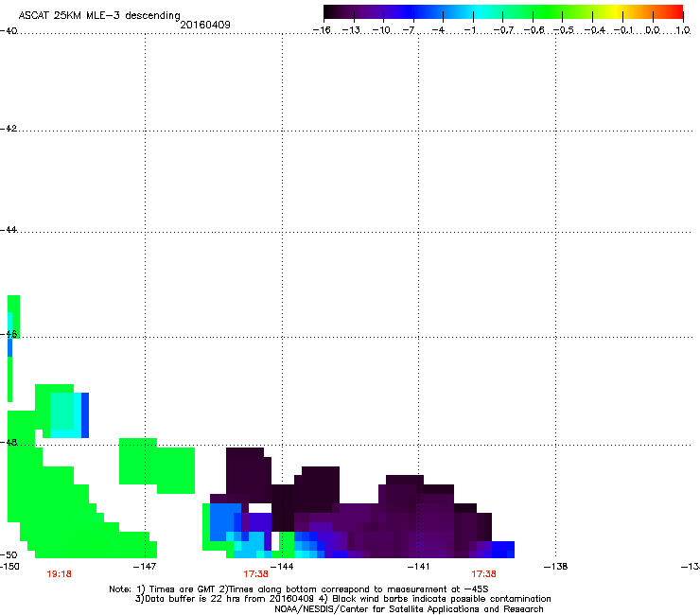Click the -7 color scale label
The height and width of the screenshot is (615, 700).
409,30
